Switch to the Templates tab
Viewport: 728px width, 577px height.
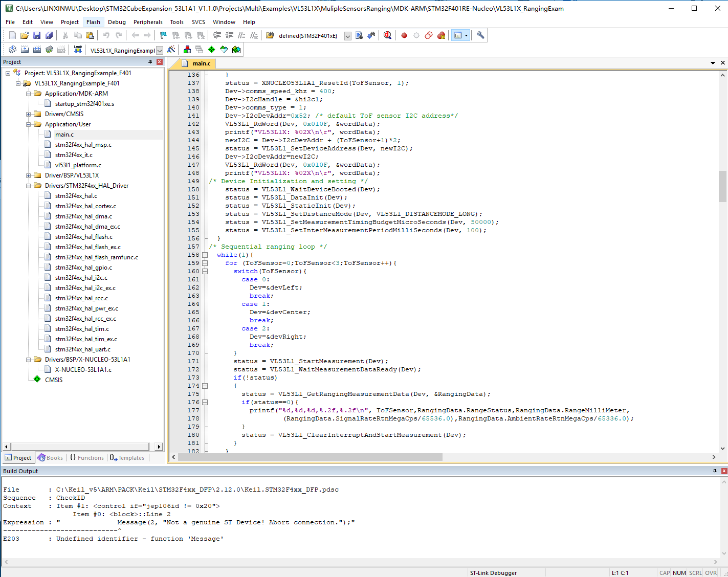(x=127, y=458)
